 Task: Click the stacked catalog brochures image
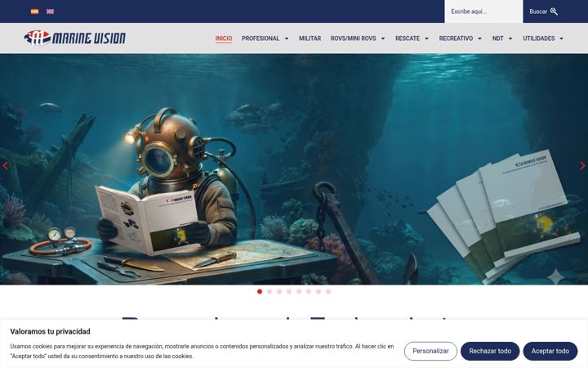[504, 217]
